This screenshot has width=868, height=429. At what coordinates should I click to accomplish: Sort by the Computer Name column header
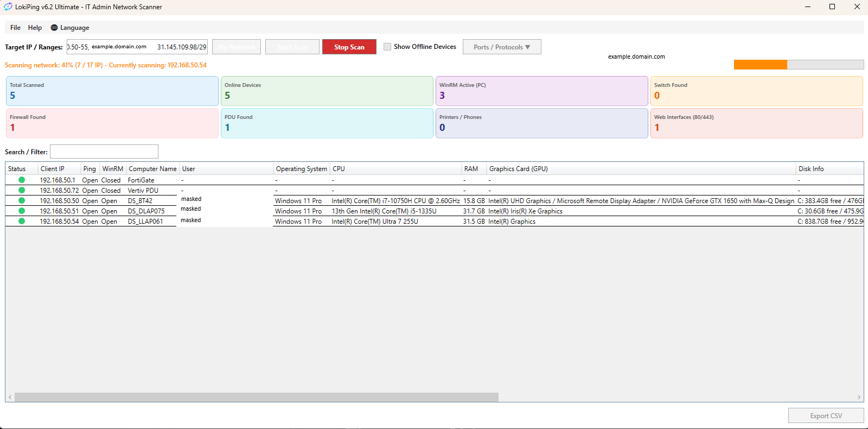(x=152, y=169)
